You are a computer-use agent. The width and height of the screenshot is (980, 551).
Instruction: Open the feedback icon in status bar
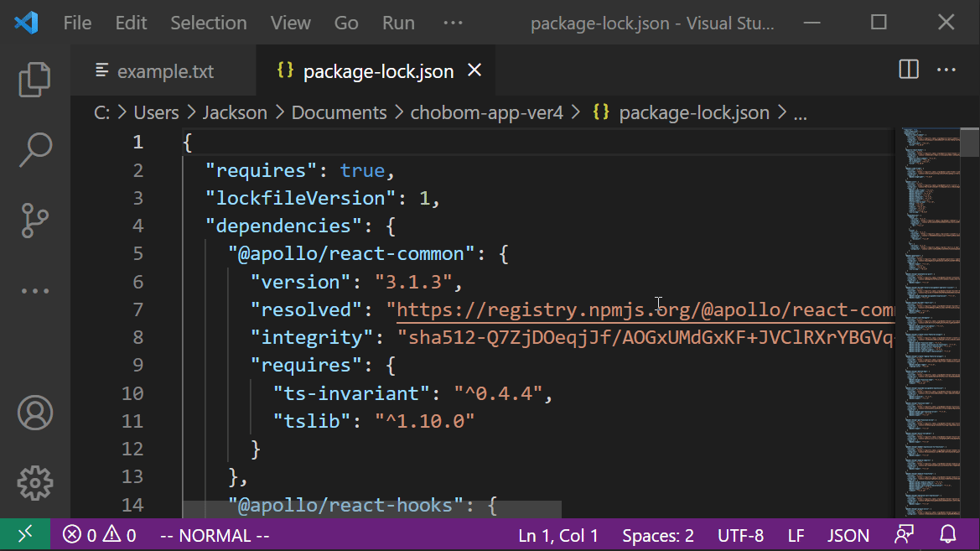pyautogui.click(x=904, y=535)
